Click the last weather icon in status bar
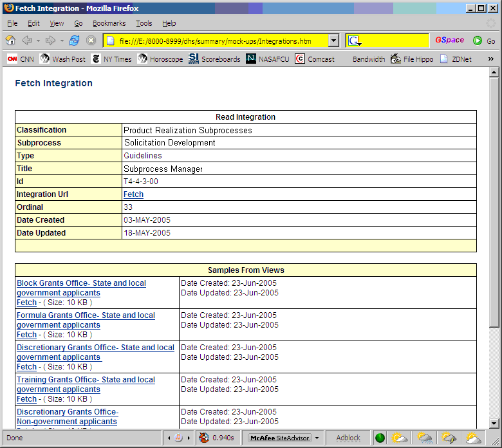Image resolution: width=502 pixels, height=448 pixels. click(474, 438)
